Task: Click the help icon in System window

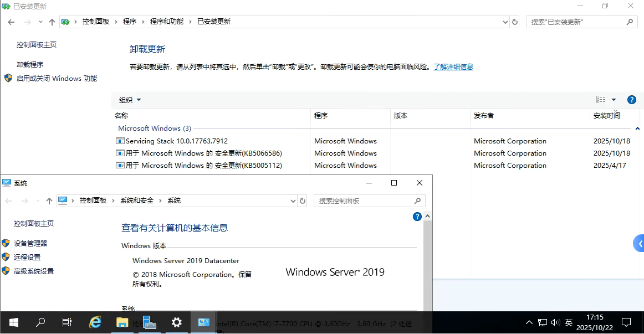Action: click(x=417, y=217)
